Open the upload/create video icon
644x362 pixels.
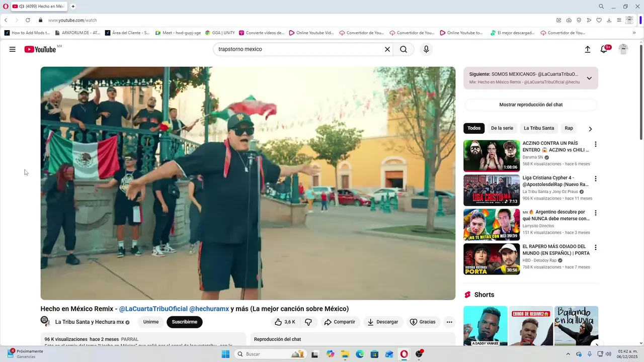tap(587, 49)
